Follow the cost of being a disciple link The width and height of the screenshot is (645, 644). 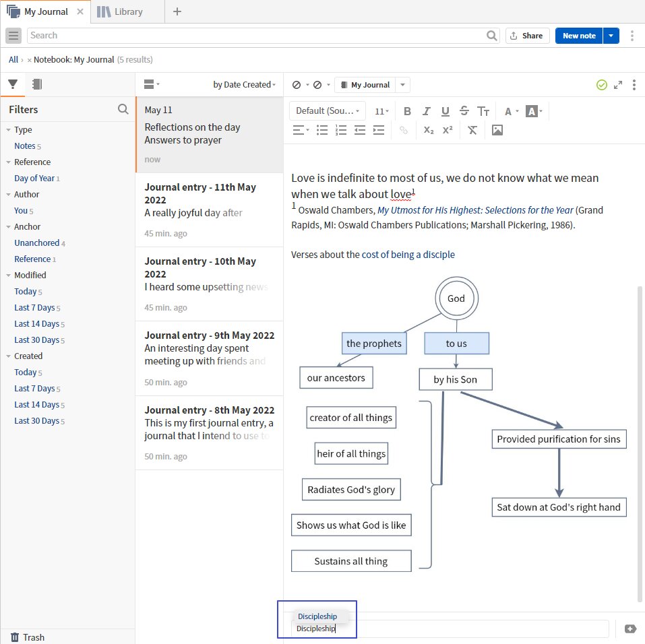point(408,255)
